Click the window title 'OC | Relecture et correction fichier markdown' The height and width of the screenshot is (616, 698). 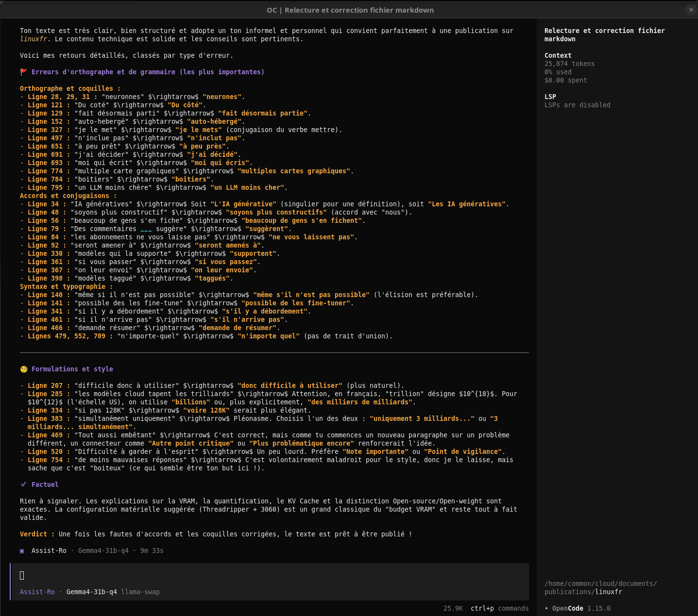click(350, 10)
